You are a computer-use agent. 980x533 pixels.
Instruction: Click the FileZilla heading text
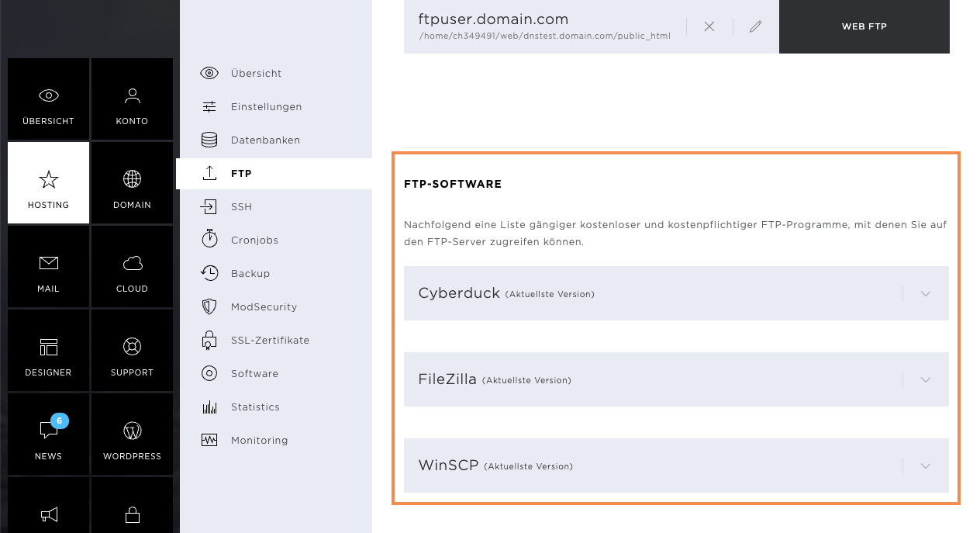coord(447,380)
